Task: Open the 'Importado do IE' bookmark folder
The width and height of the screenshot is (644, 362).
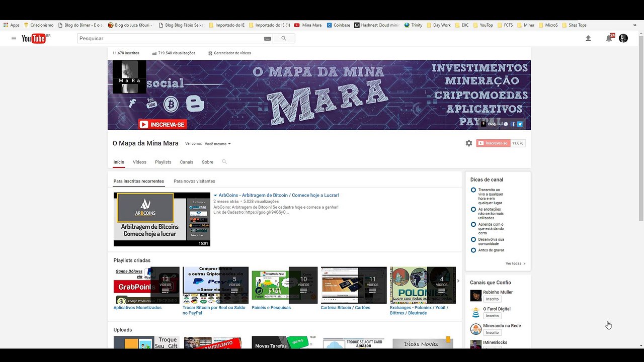Action: pyautogui.click(x=226, y=25)
